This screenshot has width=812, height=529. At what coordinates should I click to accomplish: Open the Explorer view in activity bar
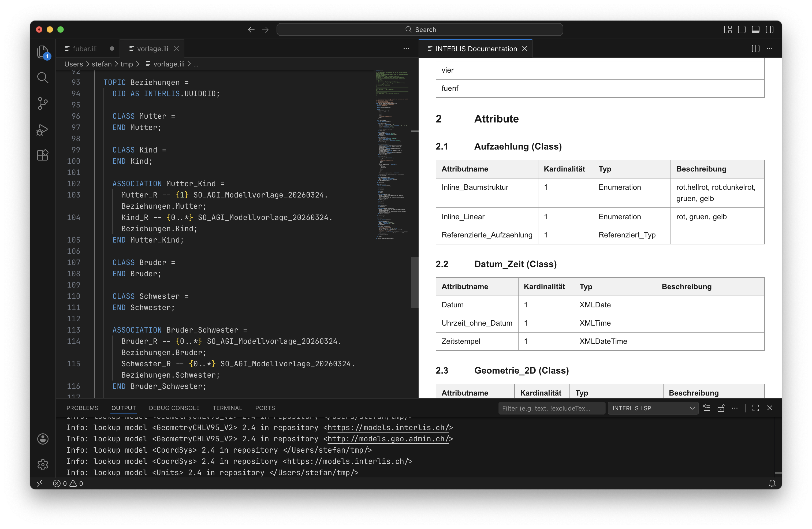point(43,52)
